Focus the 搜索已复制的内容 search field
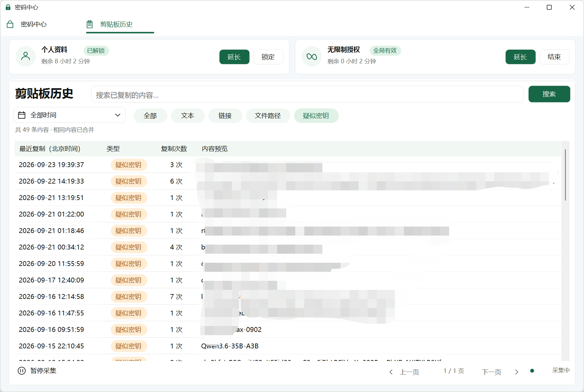 tap(307, 94)
